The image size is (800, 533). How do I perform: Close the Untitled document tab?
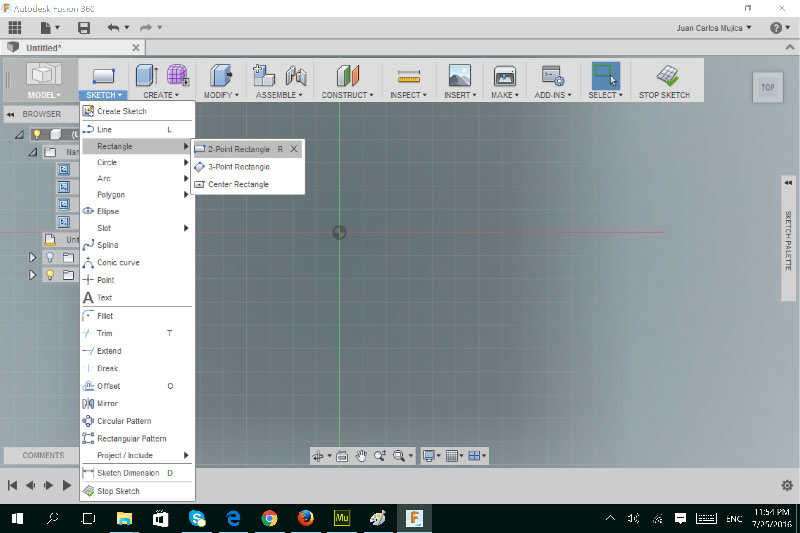click(136, 47)
